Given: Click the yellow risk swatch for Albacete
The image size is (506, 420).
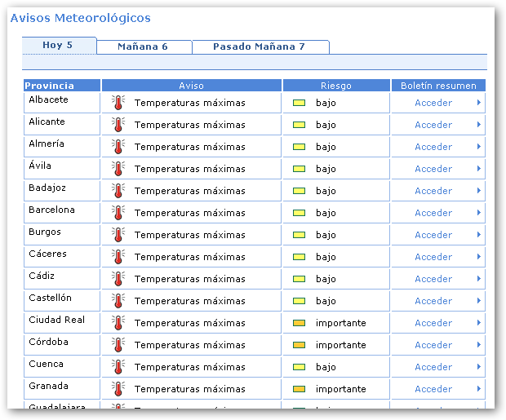Looking at the screenshot, I should pyautogui.click(x=299, y=103).
